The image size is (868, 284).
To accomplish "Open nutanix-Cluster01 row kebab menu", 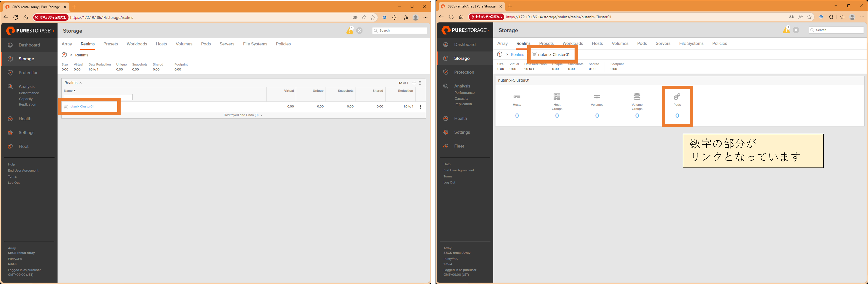I will [x=420, y=107].
